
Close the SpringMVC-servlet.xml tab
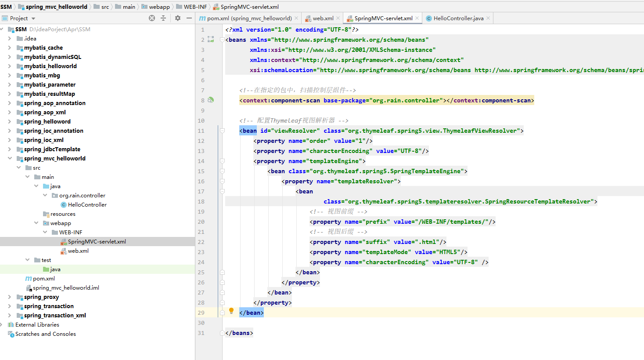(x=417, y=18)
